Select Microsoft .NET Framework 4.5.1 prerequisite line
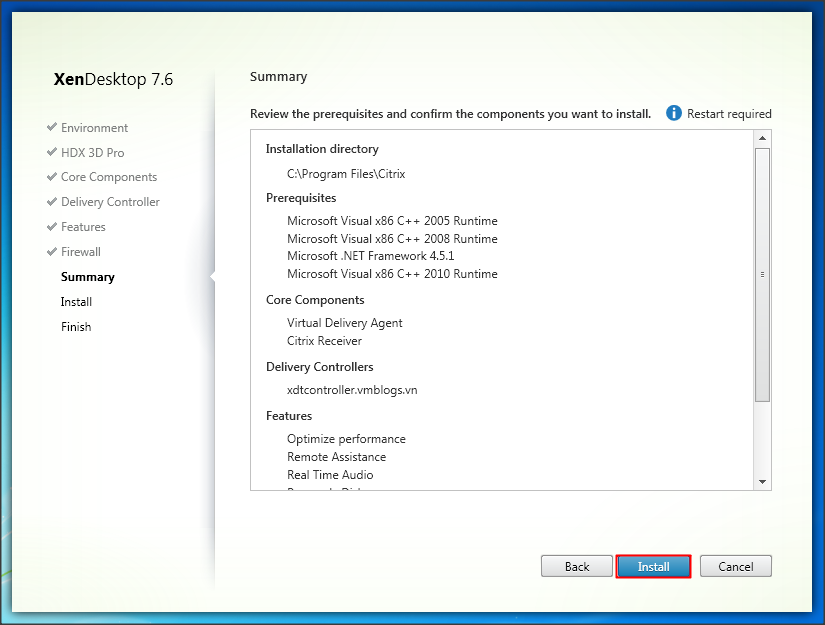 [370, 256]
